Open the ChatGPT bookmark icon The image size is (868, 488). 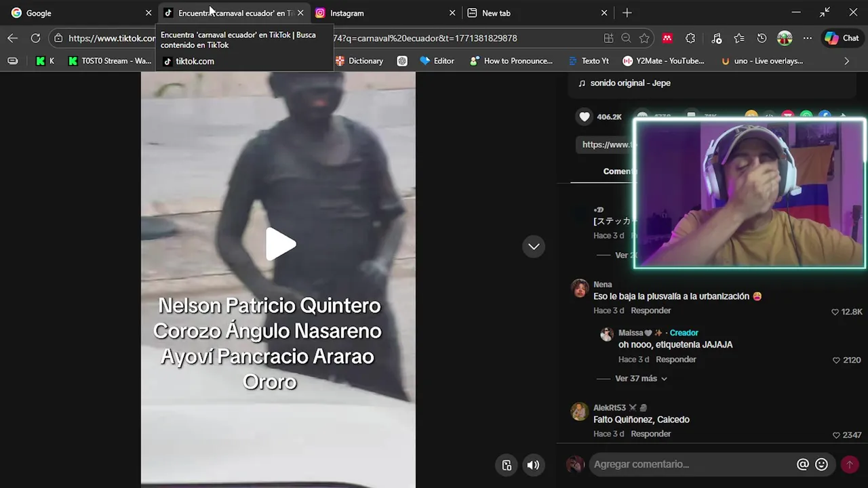[x=402, y=61]
